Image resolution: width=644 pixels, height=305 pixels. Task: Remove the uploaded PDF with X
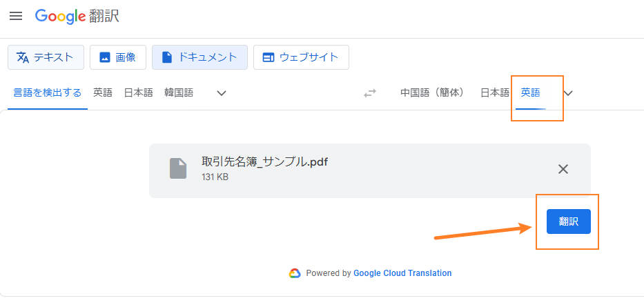click(563, 168)
